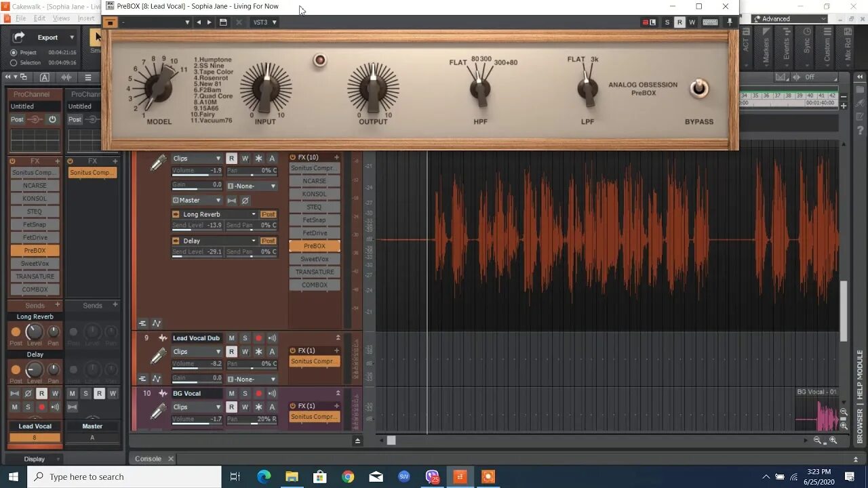
Task: Open the PreBOX virtual keyboard icon
Action: (x=710, y=22)
